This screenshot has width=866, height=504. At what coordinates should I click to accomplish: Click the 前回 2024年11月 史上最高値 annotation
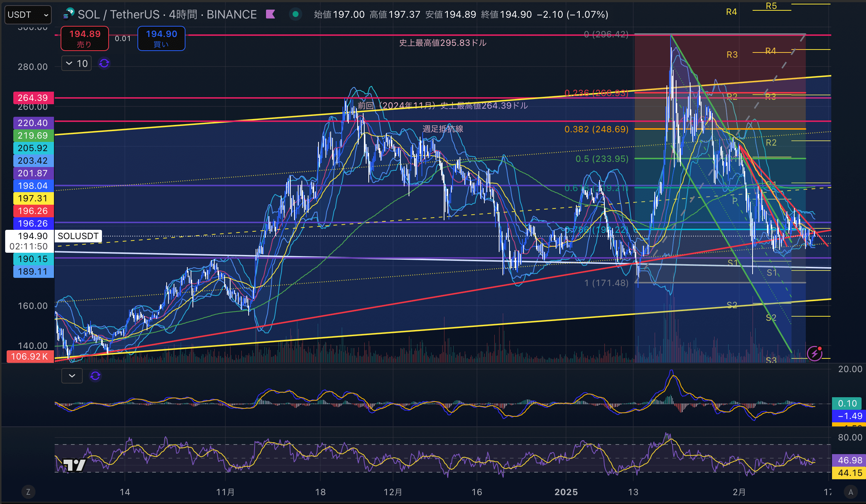pyautogui.click(x=443, y=106)
